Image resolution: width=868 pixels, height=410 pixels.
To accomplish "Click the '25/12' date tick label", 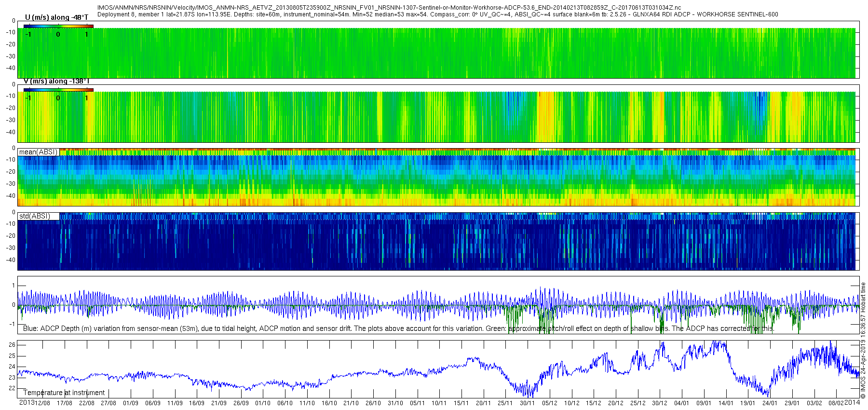I will coord(638,403).
